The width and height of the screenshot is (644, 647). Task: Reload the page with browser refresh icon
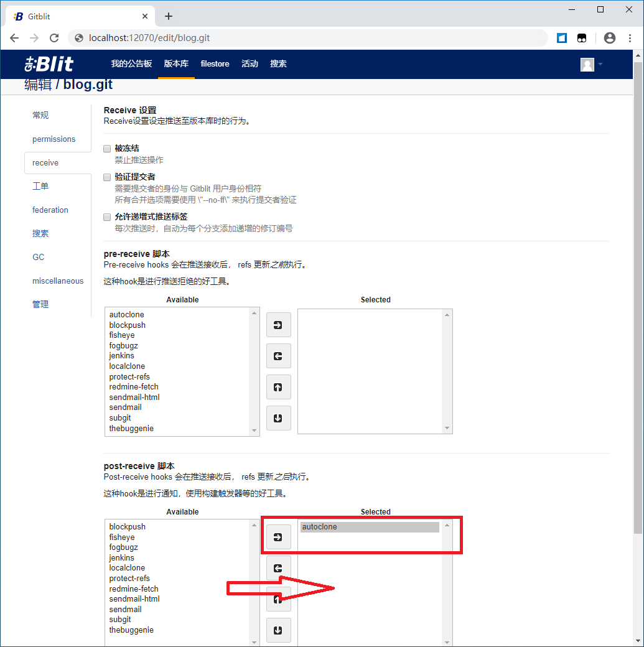(x=54, y=38)
